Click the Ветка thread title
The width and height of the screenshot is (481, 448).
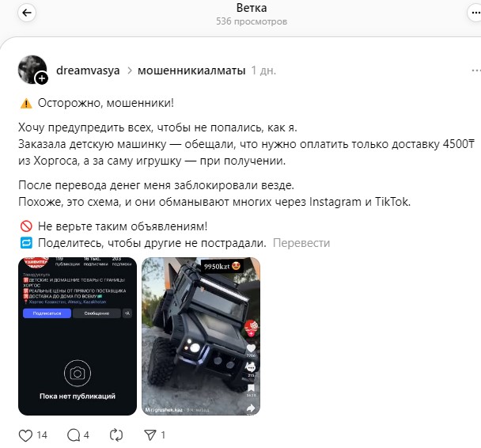tap(252, 8)
